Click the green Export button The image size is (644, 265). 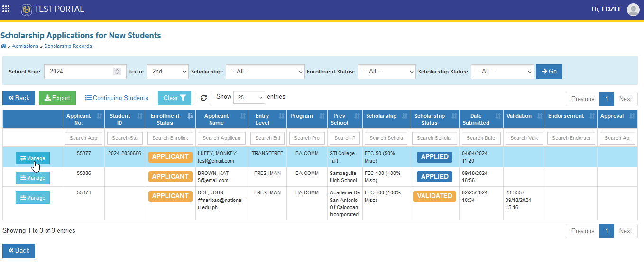[x=57, y=98]
